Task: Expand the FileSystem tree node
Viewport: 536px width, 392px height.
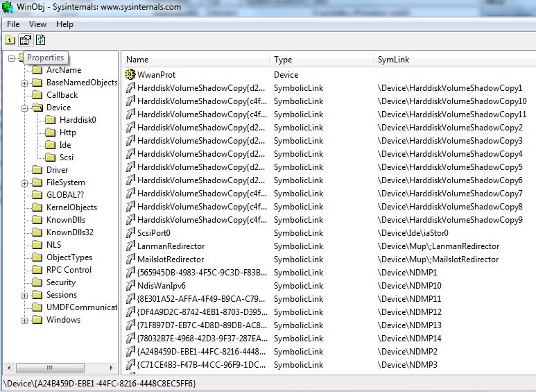Action: (24, 183)
